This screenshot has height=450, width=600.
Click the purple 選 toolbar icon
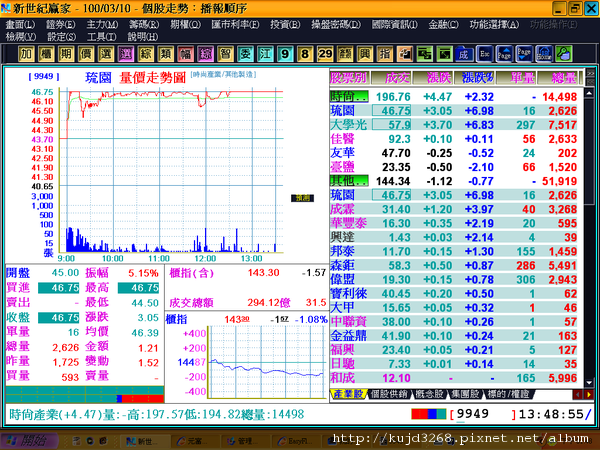(x=126, y=54)
